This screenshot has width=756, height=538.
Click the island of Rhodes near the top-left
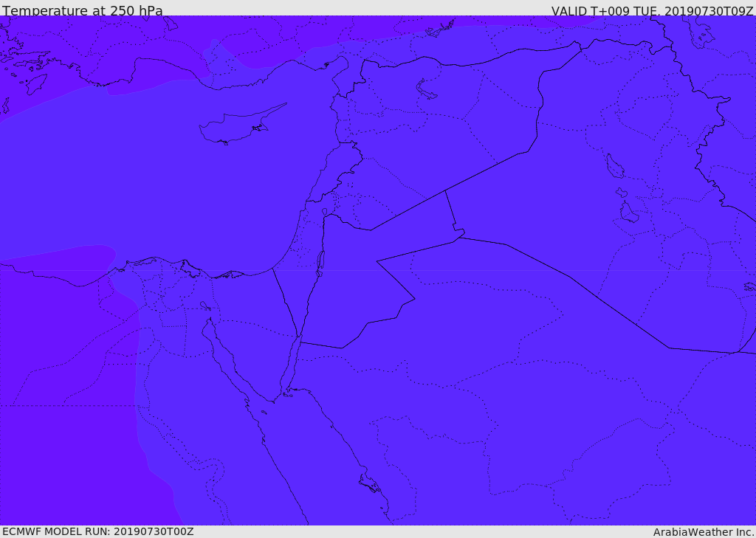pyautogui.click(x=36, y=84)
